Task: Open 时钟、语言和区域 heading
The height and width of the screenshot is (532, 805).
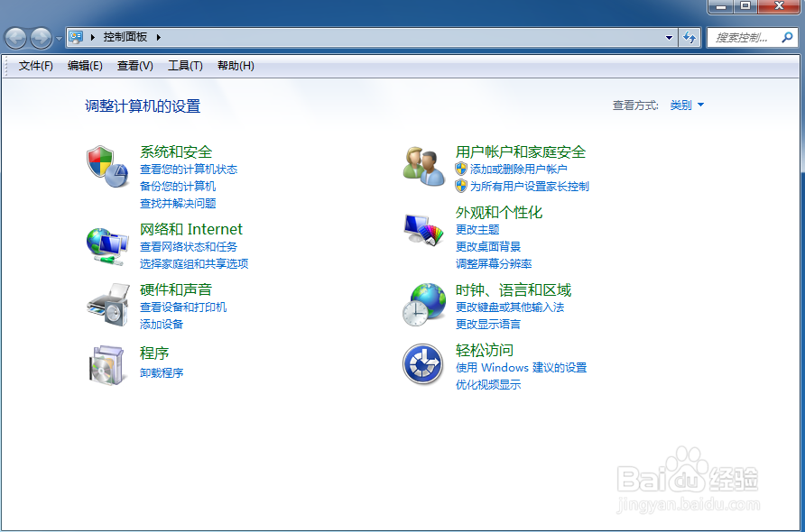Action: [x=514, y=289]
